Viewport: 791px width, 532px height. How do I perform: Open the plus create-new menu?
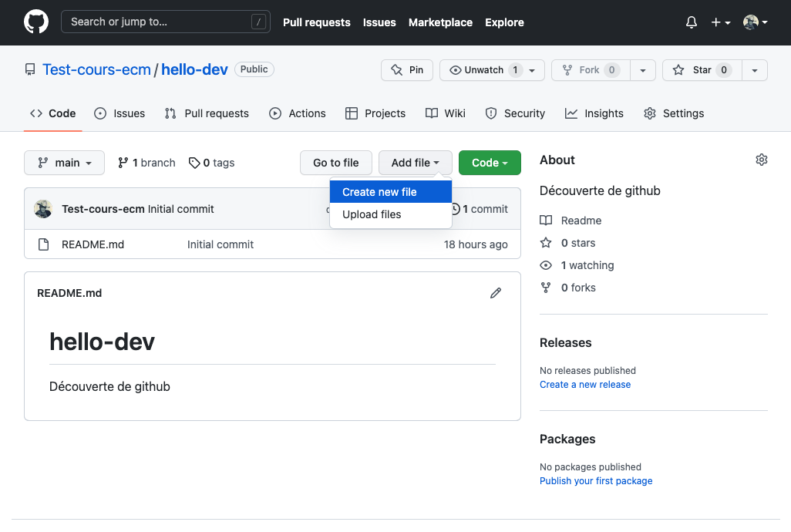click(720, 22)
